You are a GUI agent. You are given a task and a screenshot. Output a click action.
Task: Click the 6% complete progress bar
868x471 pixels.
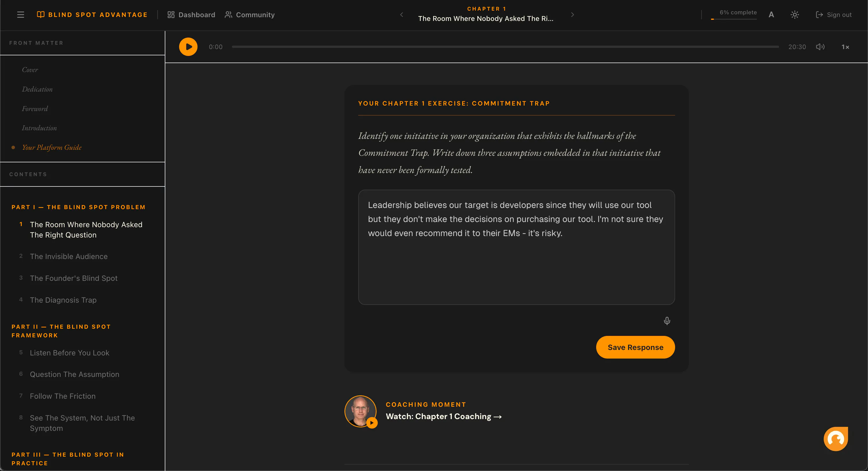click(734, 19)
